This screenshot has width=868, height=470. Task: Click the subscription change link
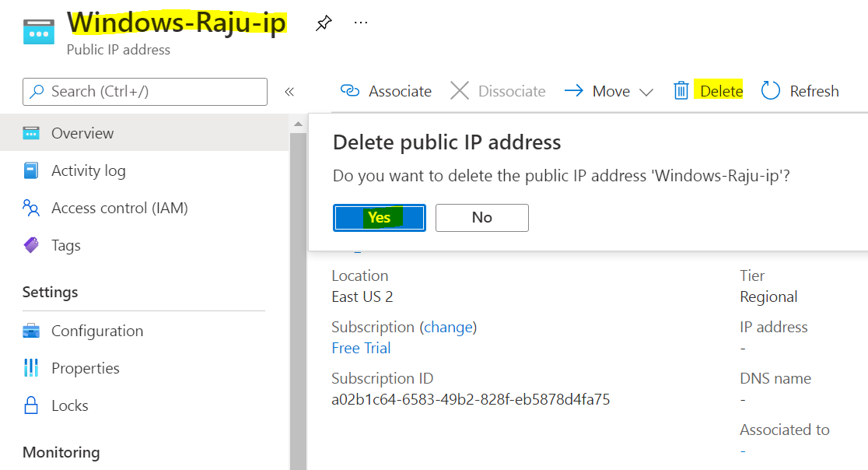tap(449, 327)
